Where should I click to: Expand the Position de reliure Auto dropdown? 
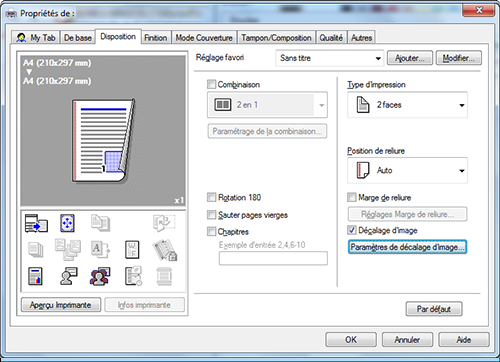coord(407,170)
